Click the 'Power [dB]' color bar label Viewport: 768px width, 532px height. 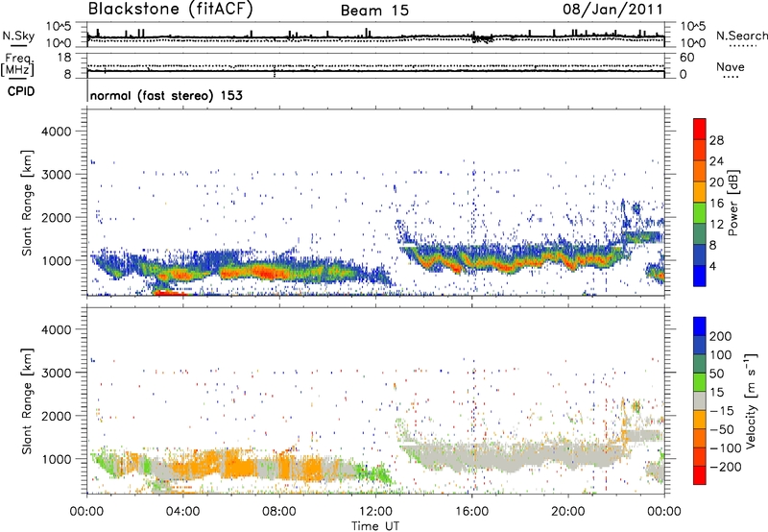(x=733, y=203)
